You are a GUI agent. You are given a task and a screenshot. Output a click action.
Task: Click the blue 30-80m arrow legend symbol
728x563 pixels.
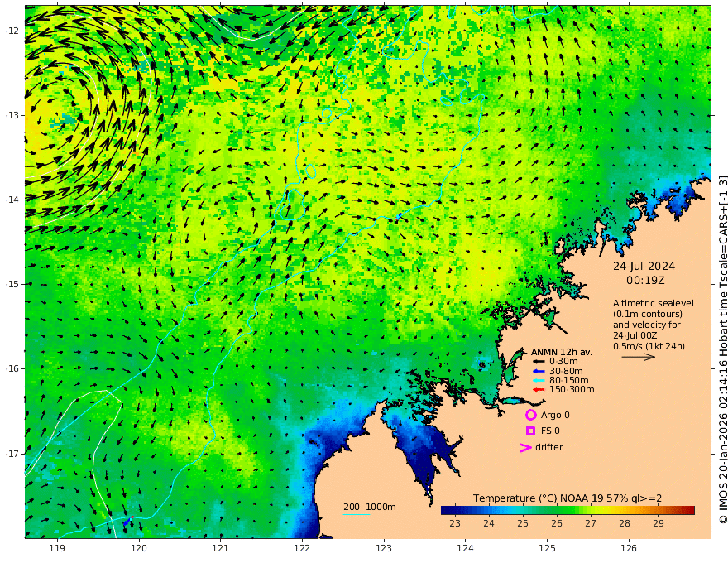pyautogui.click(x=539, y=371)
